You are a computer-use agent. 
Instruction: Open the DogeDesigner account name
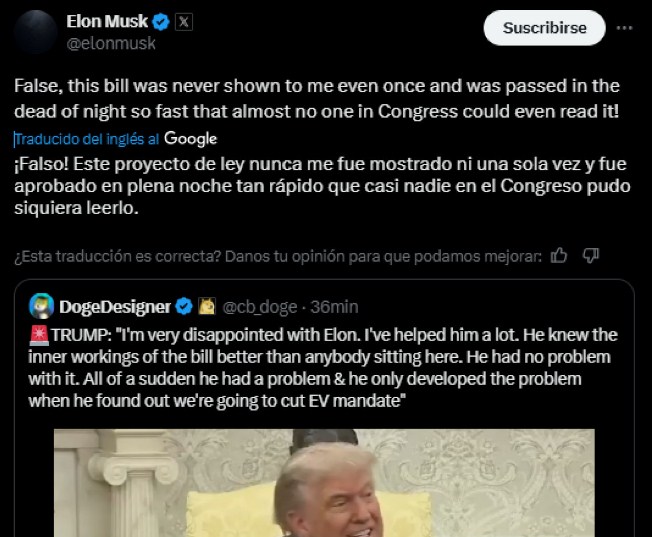pos(115,306)
